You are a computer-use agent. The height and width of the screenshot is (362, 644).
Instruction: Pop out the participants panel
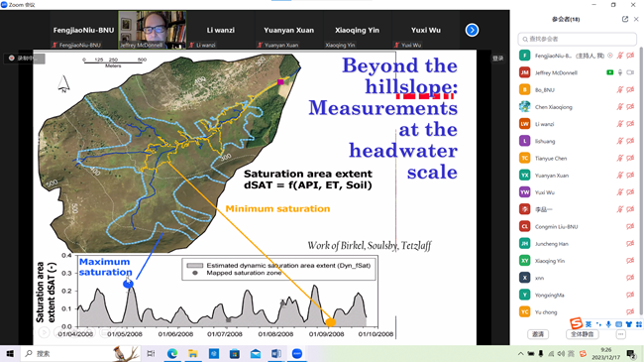[x=625, y=19]
